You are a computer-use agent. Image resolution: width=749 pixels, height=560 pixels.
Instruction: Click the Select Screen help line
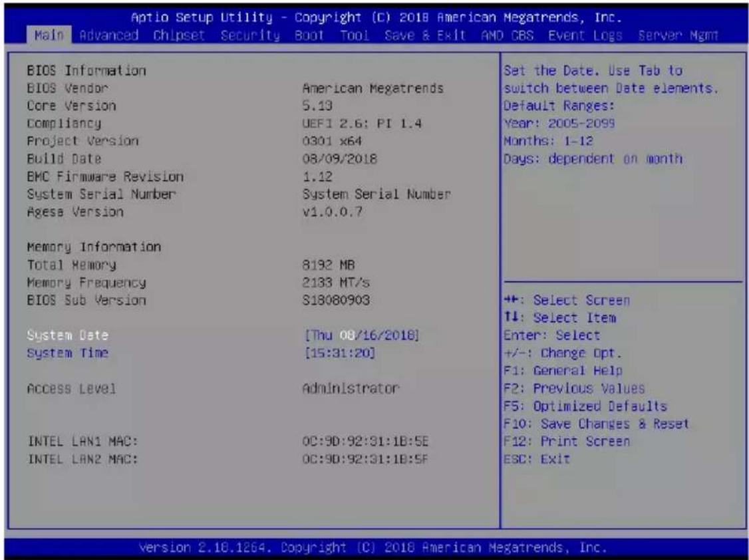[x=567, y=300]
